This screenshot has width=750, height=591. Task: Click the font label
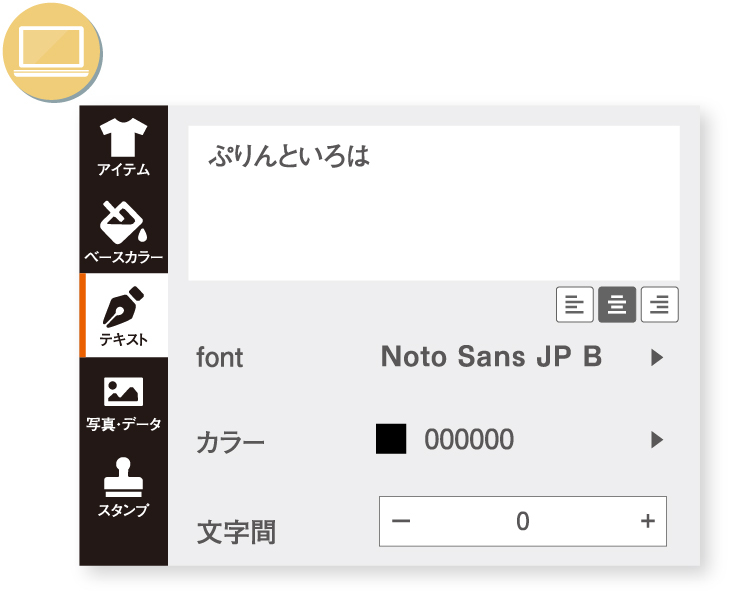click(x=220, y=358)
